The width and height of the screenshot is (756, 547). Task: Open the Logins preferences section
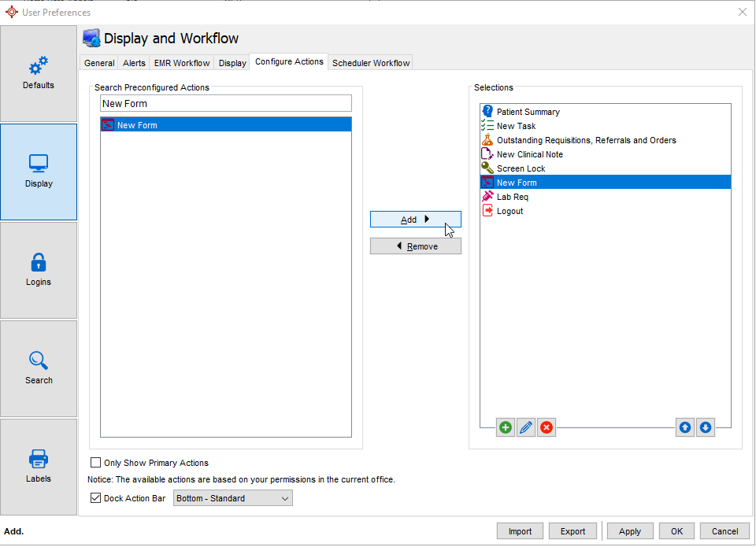point(39,270)
